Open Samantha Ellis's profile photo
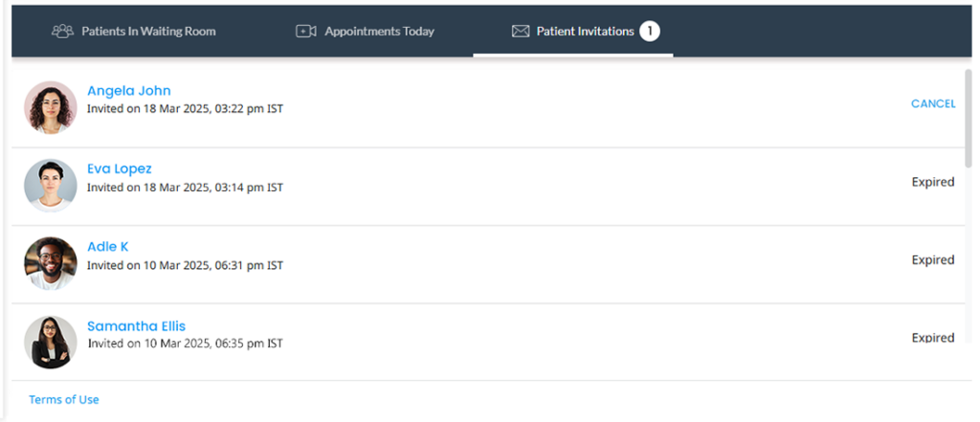The image size is (980, 422). (51, 342)
